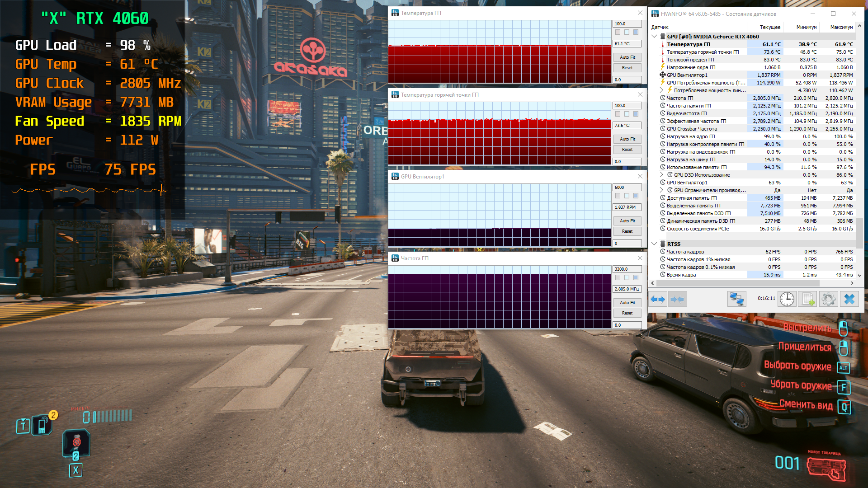
Task: Open the network remote monitoring icon
Action: 736,299
